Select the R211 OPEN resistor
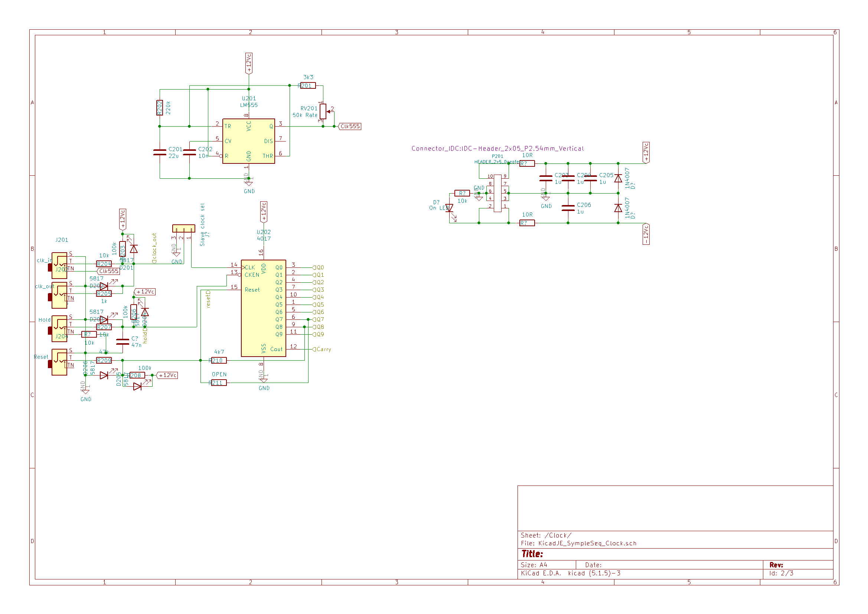This screenshot has height=614, width=868. click(219, 383)
